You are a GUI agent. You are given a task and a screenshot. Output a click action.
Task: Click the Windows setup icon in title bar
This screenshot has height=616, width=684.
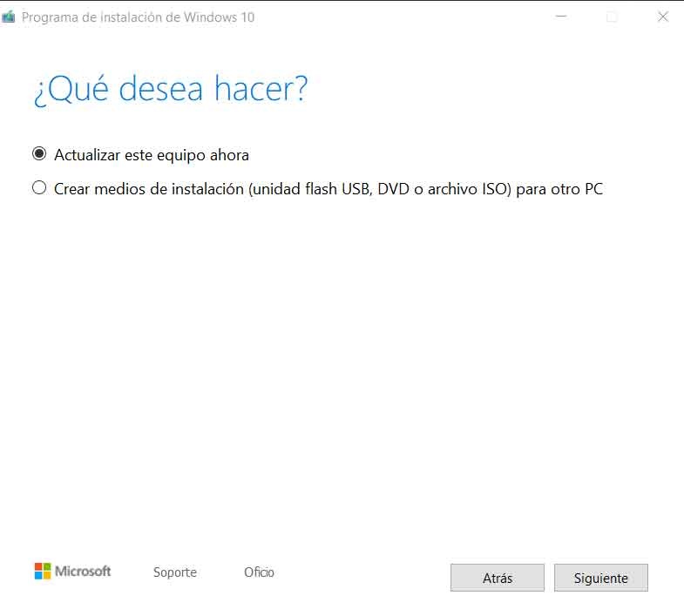[x=8, y=17]
